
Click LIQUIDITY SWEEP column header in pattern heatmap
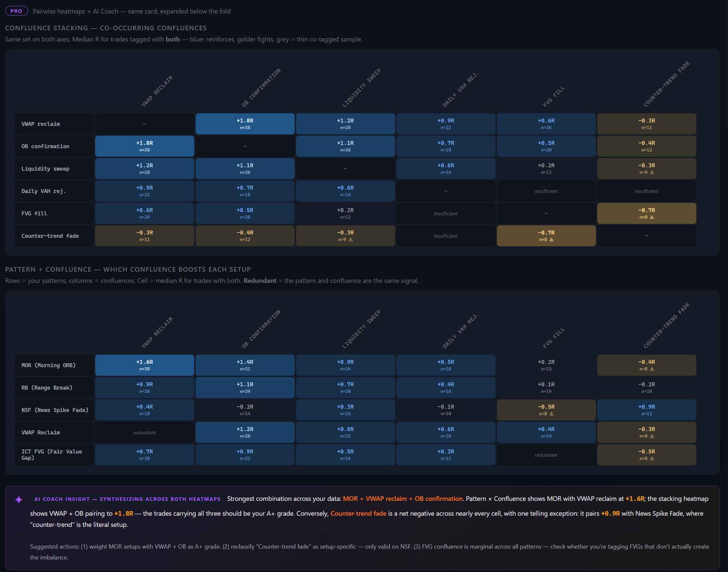pos(361,329)
